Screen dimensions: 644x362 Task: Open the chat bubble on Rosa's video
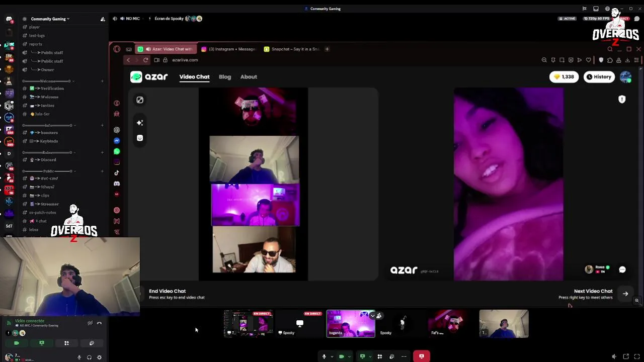tap(622, 269)
